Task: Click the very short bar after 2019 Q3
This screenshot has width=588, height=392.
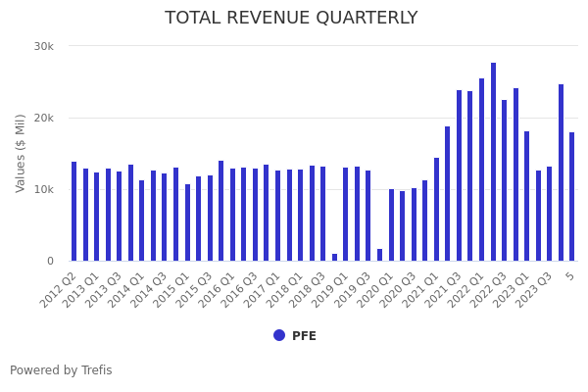Action: coord(379,255)
